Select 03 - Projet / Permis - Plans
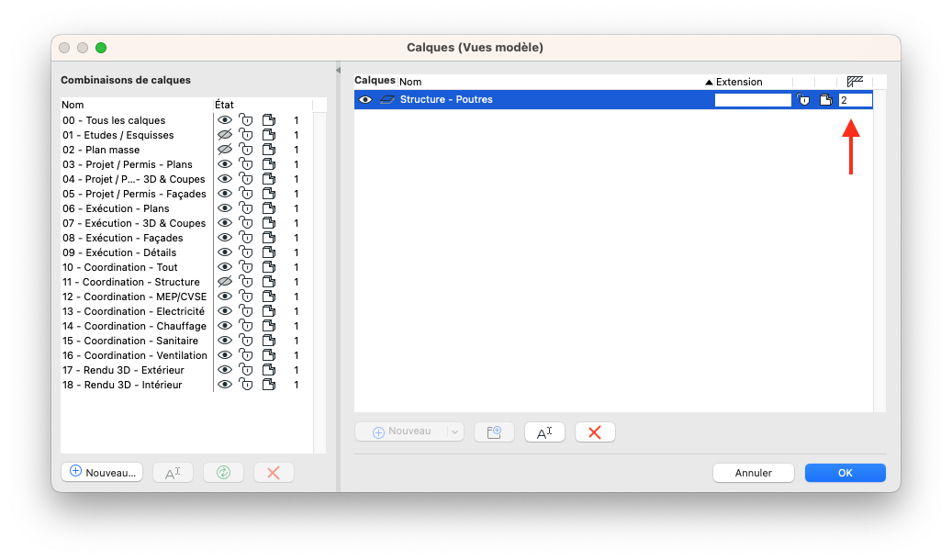This screenshot has height=560, width=952. coord(127,164)
